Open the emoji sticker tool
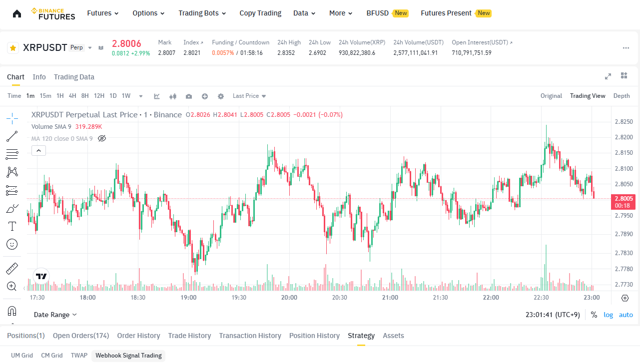 [x=12, y=244]
